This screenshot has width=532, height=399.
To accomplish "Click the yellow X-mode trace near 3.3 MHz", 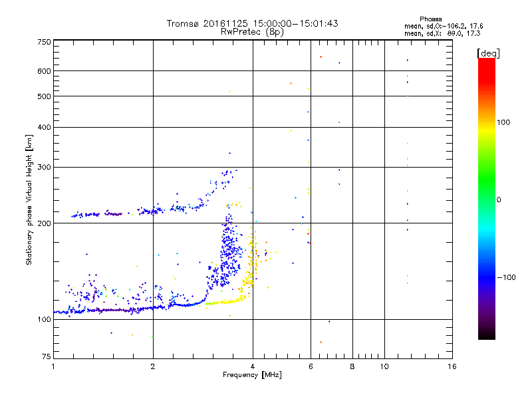I will [x=225, y=301].
